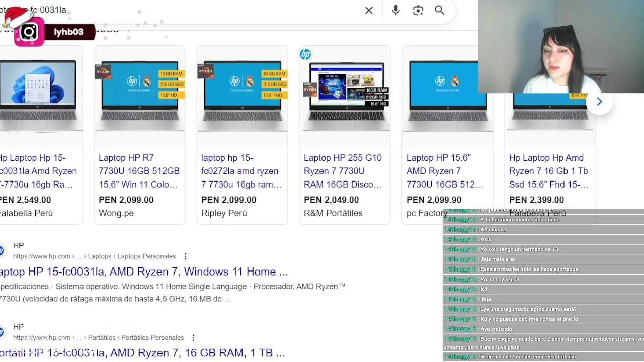Click chat message 'Esas acrobacias solo las hace sportacus'

pos(529,269)
